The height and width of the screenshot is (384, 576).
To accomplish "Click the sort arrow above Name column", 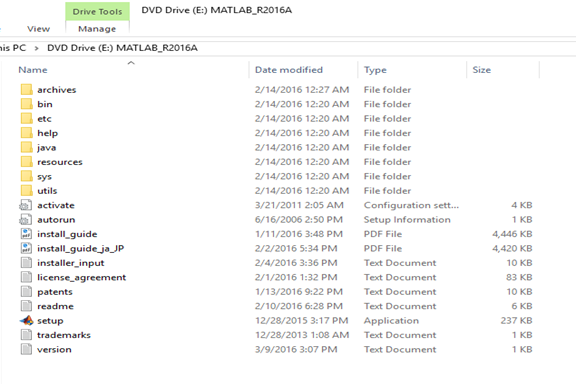I will click(131, 63).
